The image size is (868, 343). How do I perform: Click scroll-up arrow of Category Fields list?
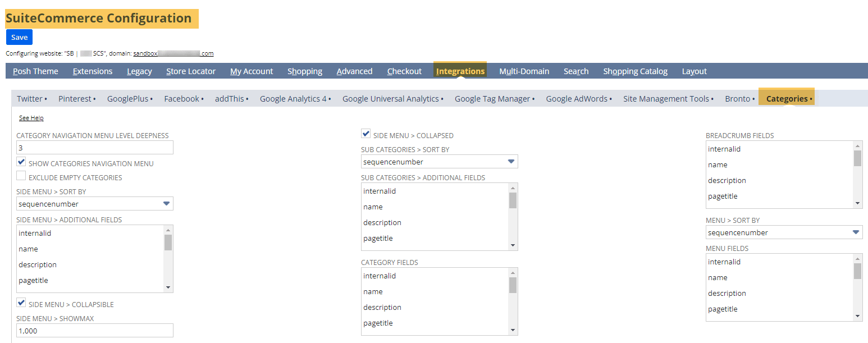pos(513,272)
